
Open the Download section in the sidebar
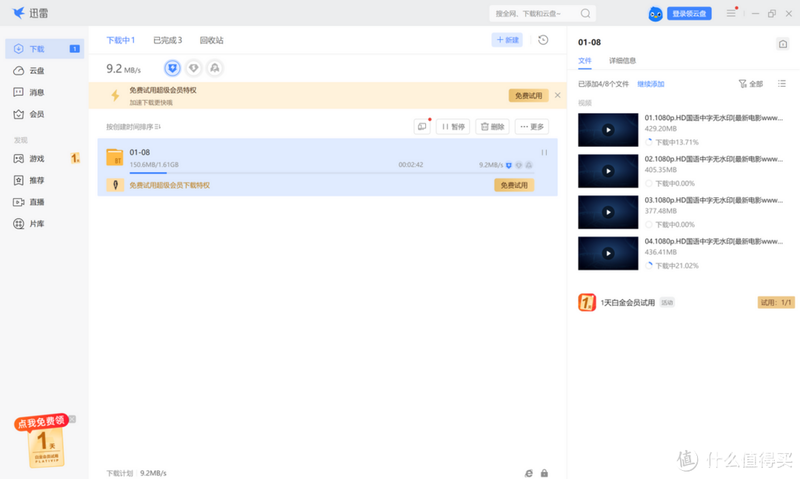[x=44, y=49]
